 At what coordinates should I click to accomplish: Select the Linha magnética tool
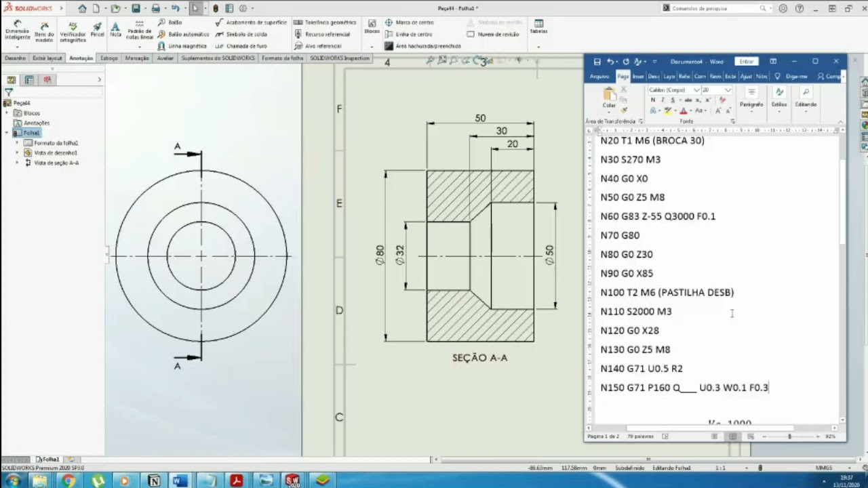[x=182, y=46]
